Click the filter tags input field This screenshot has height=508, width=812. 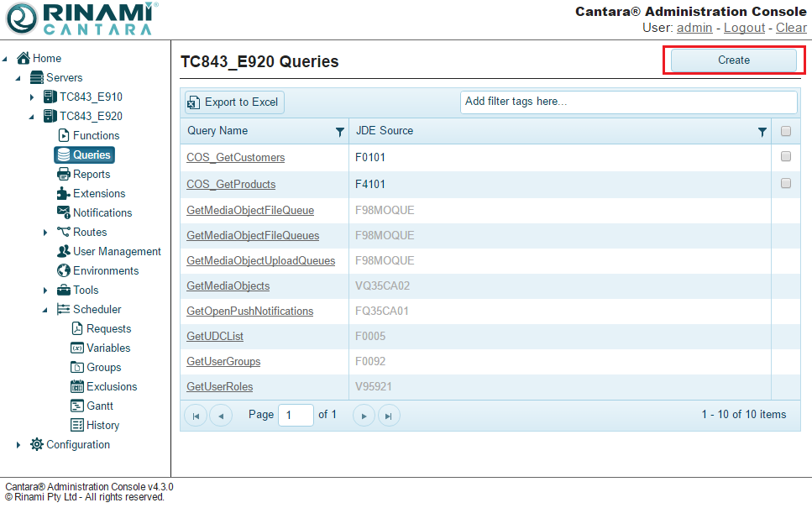(x=628, y=102)
